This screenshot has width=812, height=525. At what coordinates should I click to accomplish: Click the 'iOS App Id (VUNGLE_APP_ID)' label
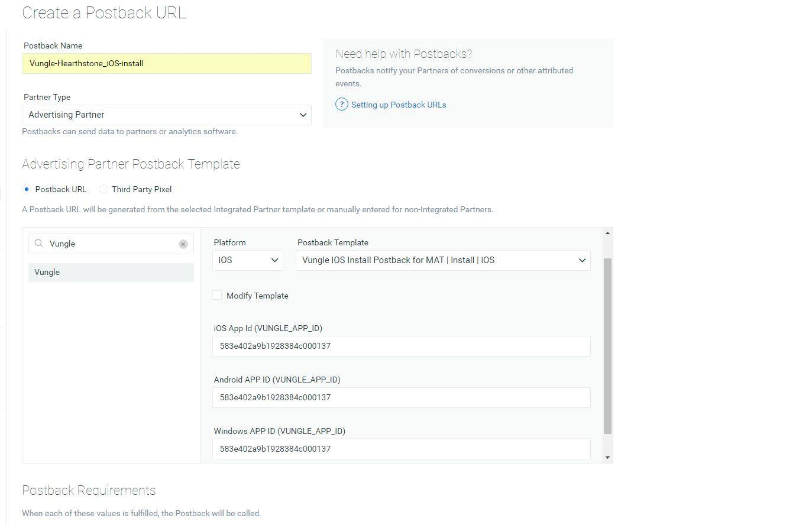click(x=268, y=328)
